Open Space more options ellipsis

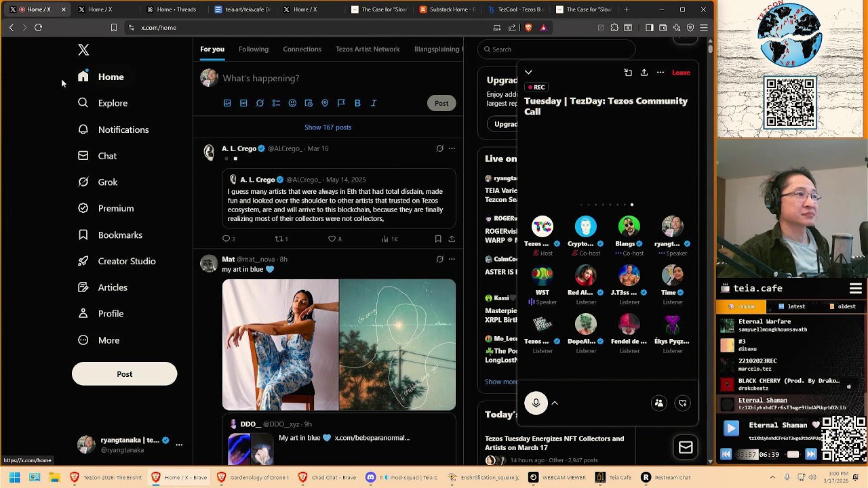pyautogui.click(x=660, y=73)
